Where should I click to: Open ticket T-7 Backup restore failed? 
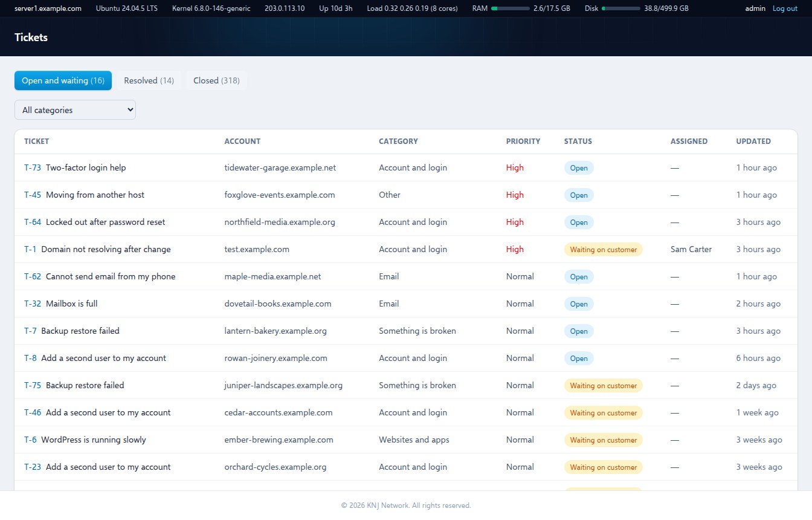72,331
